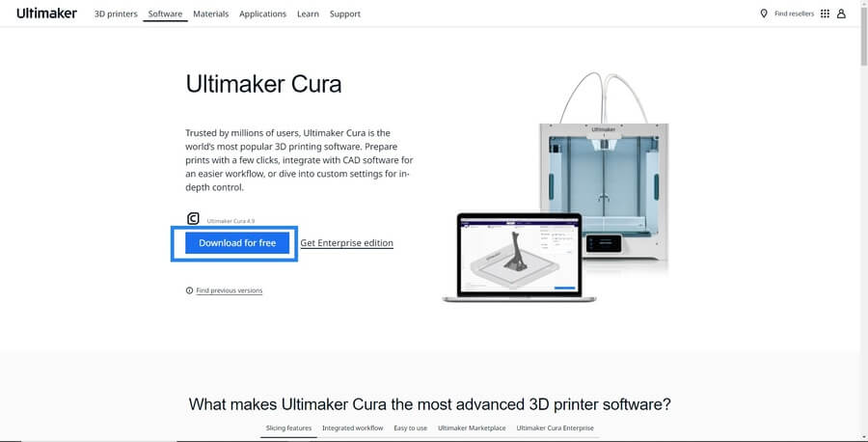Click the Ultimaker Cura page heading
Image resolution: width=868 pixels, height=442 pixels.
[263, 84]
